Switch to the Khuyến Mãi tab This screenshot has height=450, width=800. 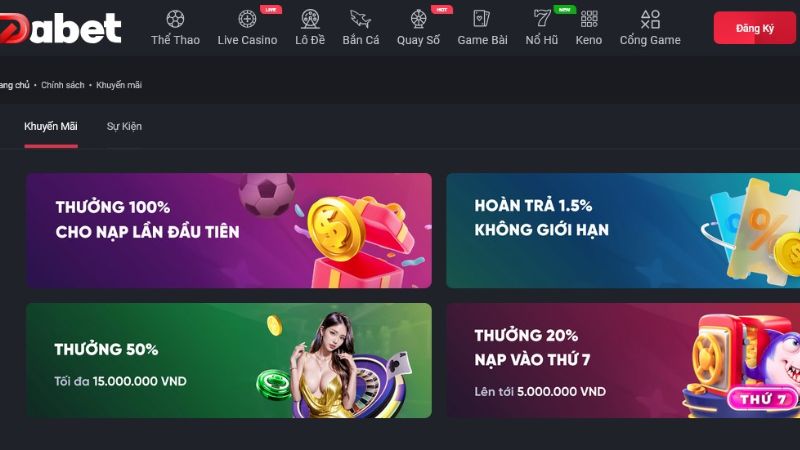[x=51, y=127]
